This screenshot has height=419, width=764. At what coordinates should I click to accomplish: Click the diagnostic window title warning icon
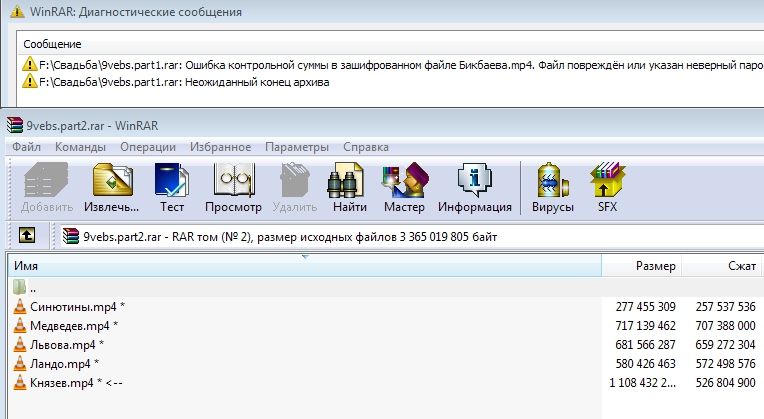tap(17, 11)
